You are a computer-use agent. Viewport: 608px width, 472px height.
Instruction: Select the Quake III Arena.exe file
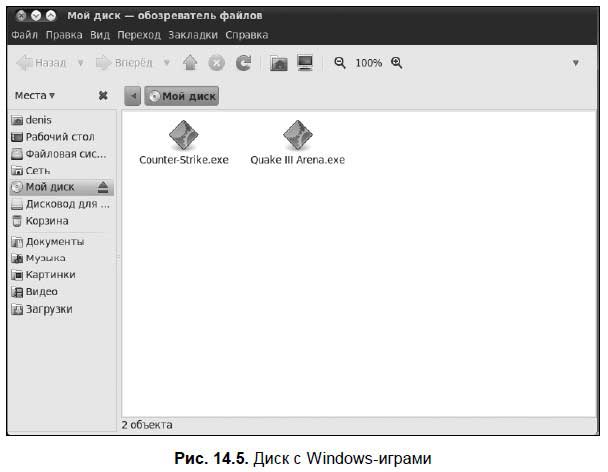coord(297,142)
